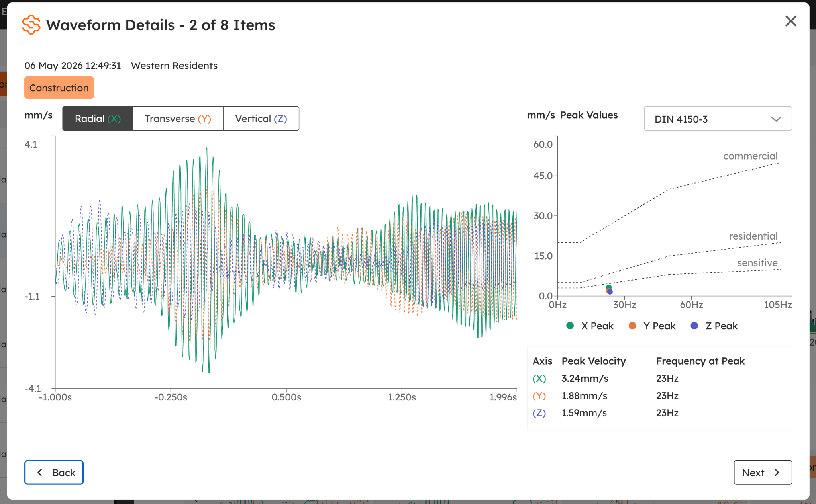
Task: Click the dropdown chevron arrow beside DIN 4150-3
Action: tap(776, 119)
